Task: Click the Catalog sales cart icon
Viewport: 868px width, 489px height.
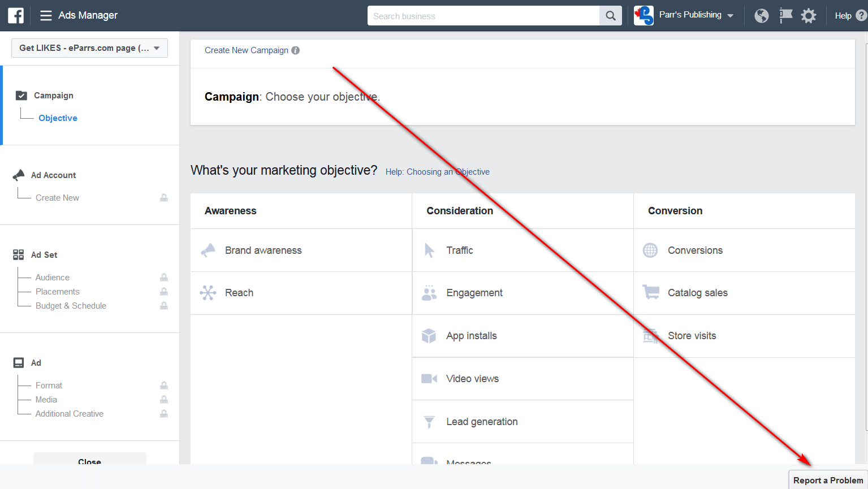Action: [x=651, y=292]
